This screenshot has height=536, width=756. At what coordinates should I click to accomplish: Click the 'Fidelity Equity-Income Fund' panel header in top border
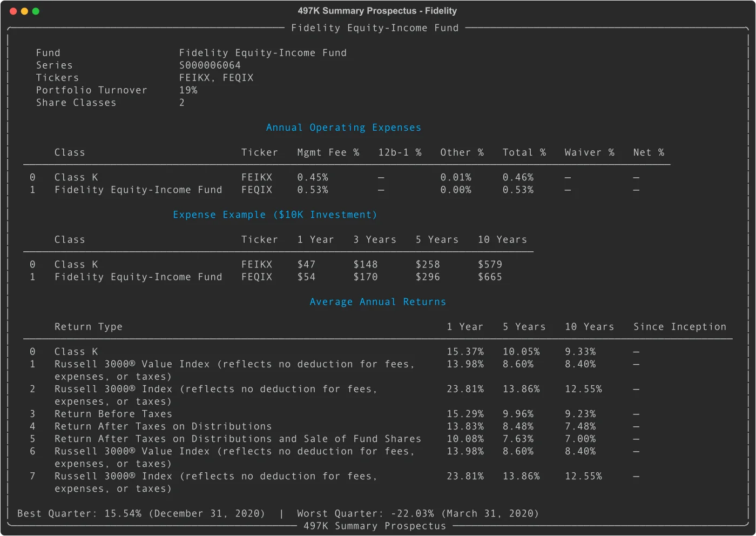tap(375, 28)
